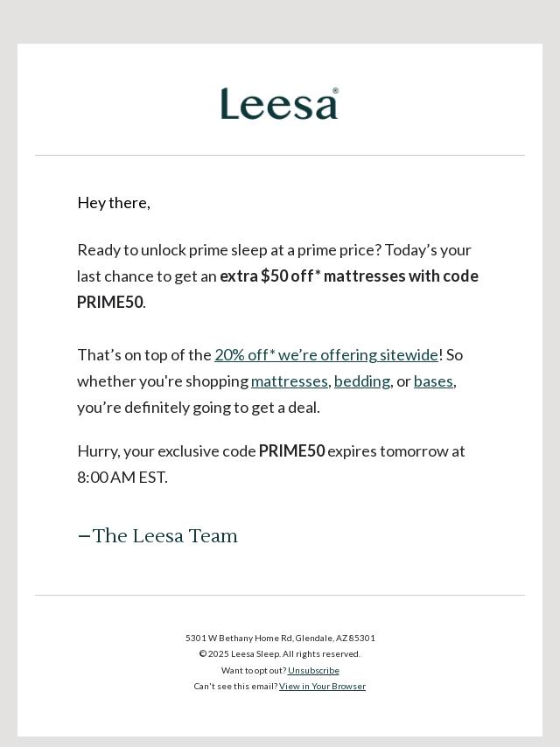Screen dimensions: 560x747
Task: Click the Leesa logo
Action: pos(278,104)
